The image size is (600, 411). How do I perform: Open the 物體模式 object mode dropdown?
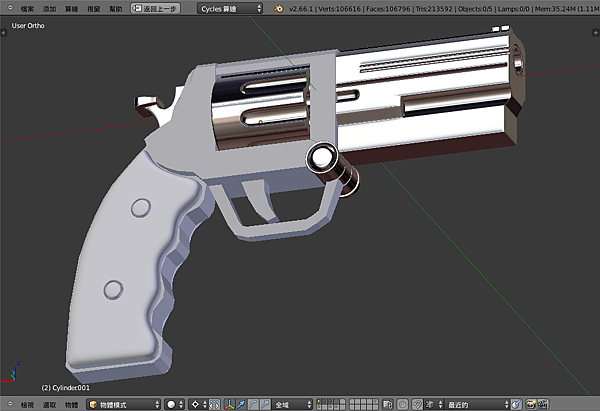[x=124, y=404]
